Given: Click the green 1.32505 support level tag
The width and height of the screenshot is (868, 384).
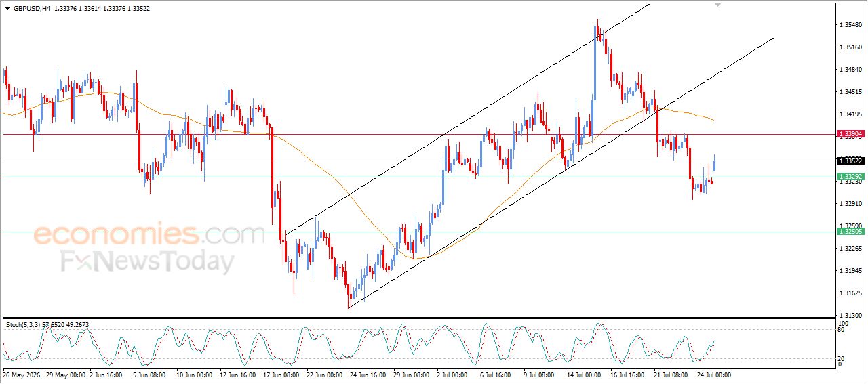Looking at the screenshot, I should point(850,232).
